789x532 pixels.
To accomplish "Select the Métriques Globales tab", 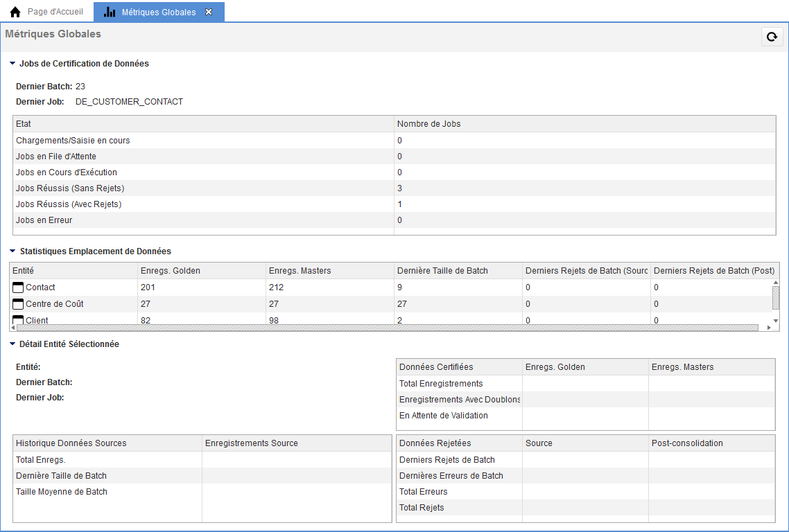I will (159, 12).
